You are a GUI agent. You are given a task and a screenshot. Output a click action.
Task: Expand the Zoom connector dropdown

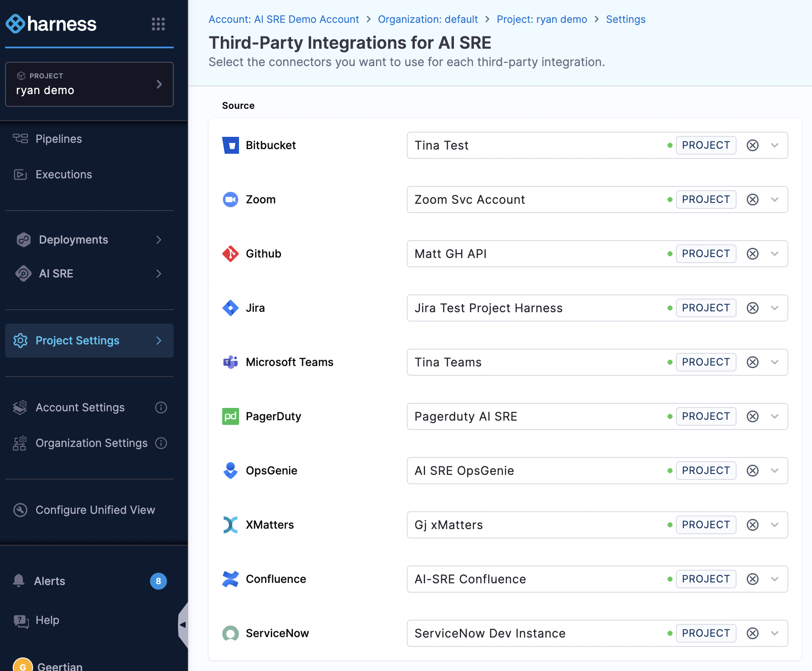coord(775,200)
